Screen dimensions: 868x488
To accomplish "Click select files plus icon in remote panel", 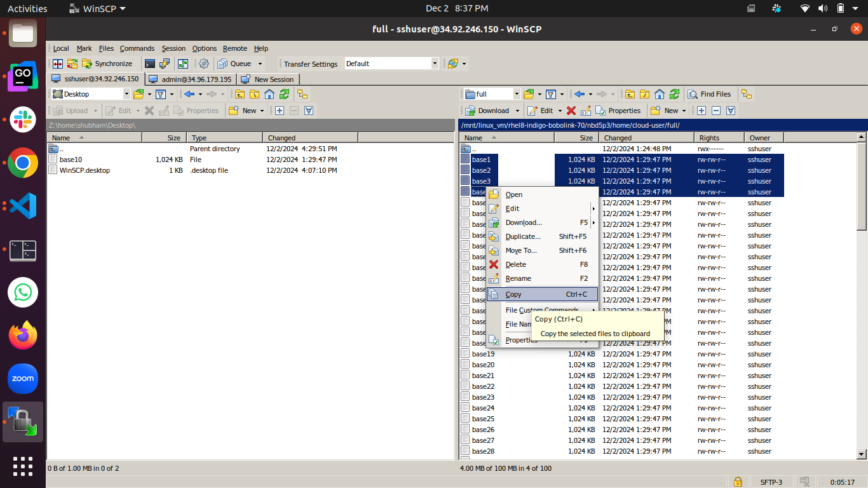I will [x=702, y=111].
